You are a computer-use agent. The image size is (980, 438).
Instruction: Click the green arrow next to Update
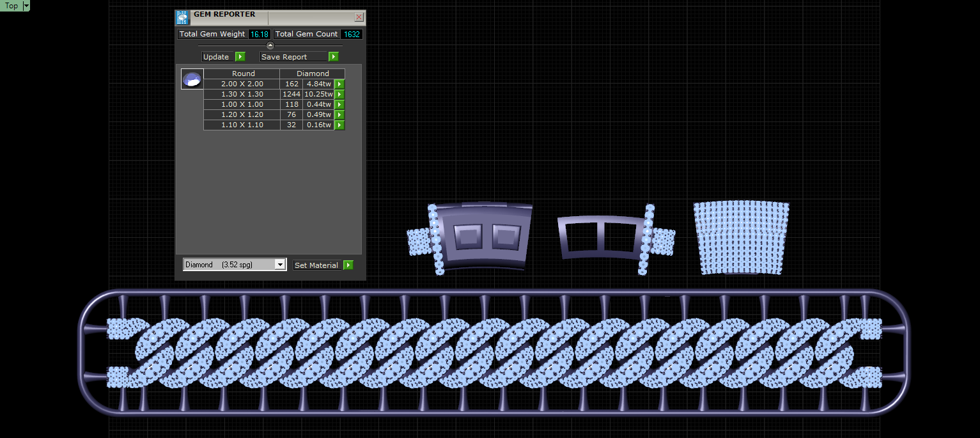[240, 57]
